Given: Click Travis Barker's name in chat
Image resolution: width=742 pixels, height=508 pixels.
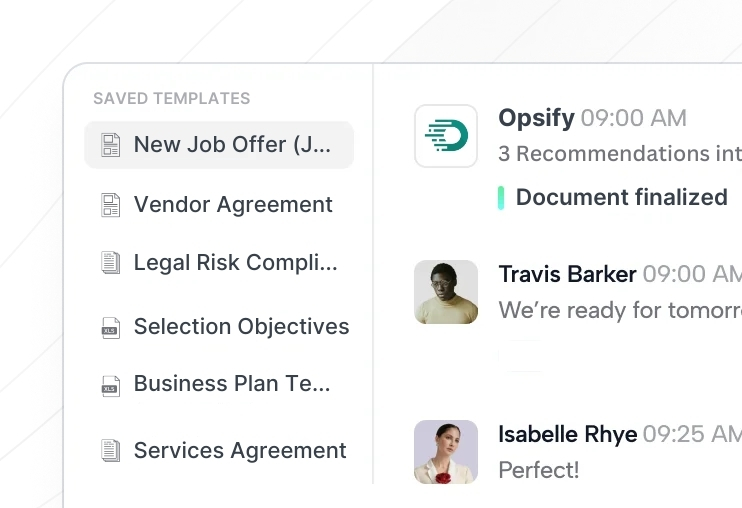Looking at the screenshot, I should click(567, 274).
